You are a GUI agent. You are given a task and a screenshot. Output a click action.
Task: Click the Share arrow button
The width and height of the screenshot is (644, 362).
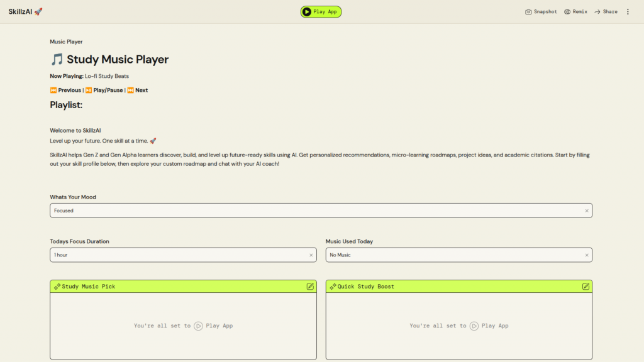pos(606,12)
